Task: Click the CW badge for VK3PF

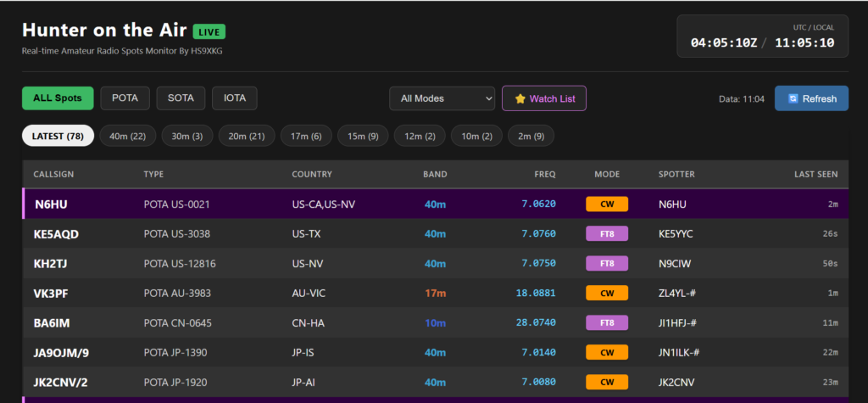Action: tap(607, 294)
